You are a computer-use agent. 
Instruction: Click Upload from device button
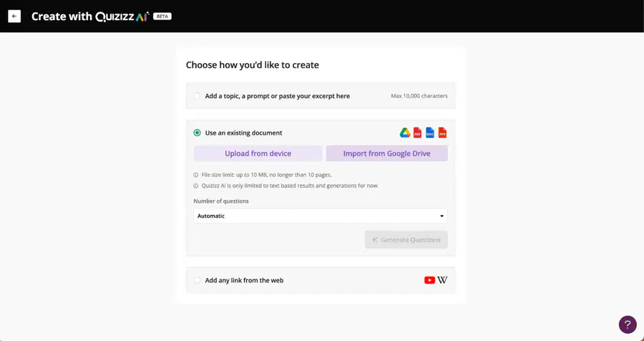(258, 153)
